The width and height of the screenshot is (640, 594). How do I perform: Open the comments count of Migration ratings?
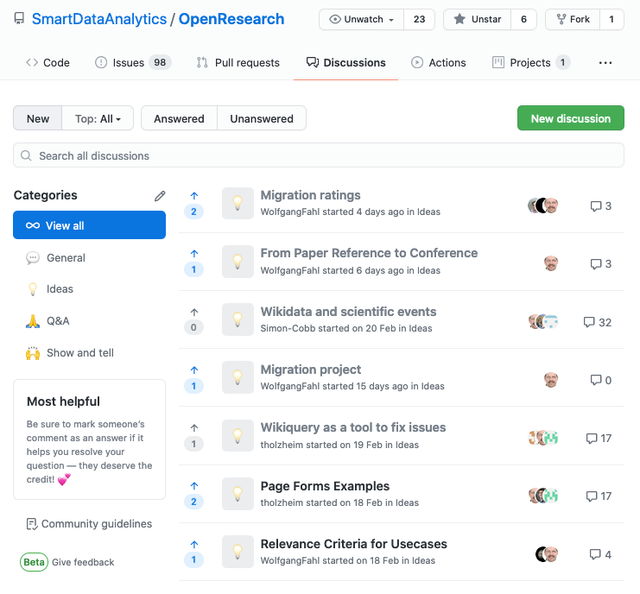coord(601,206)
